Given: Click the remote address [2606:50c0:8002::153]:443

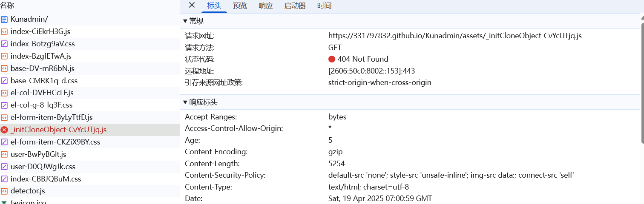Looking at the screenshot, I should tap(371, 71).
